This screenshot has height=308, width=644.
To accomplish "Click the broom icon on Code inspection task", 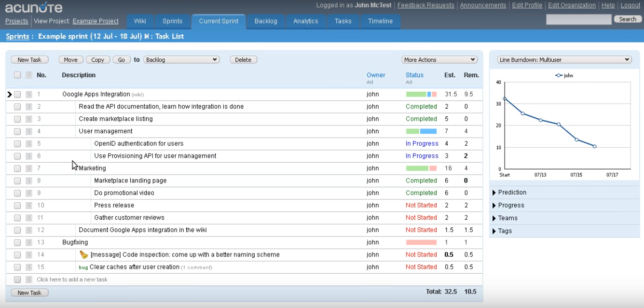I will pyautogui.click(x=84, y=254).
